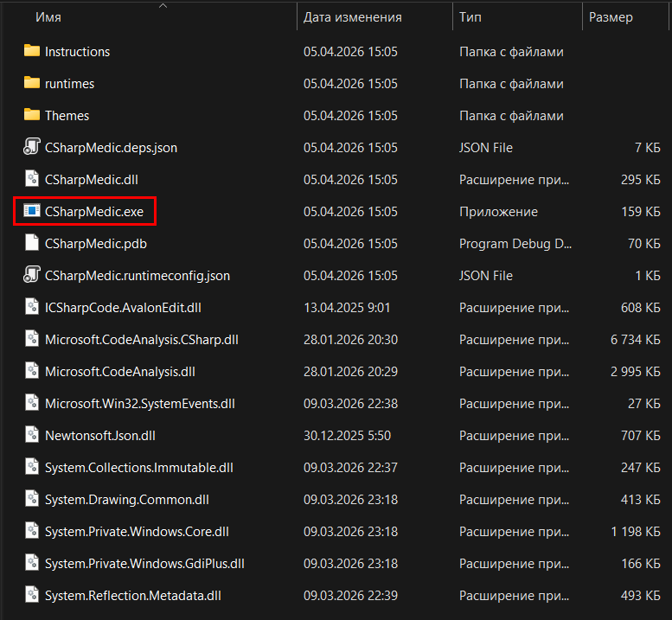Select the System.Private.Windows.GdiPlus.dll file name
This screenshot has height=620, width=672.
point(144,564)
